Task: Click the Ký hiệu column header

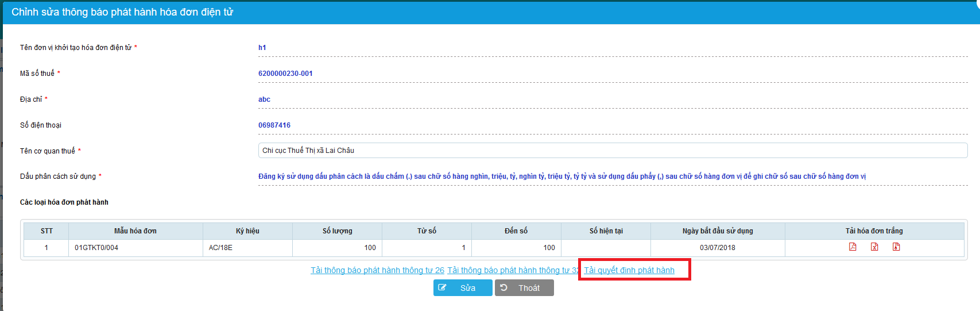Action: [x=247, y=231]
